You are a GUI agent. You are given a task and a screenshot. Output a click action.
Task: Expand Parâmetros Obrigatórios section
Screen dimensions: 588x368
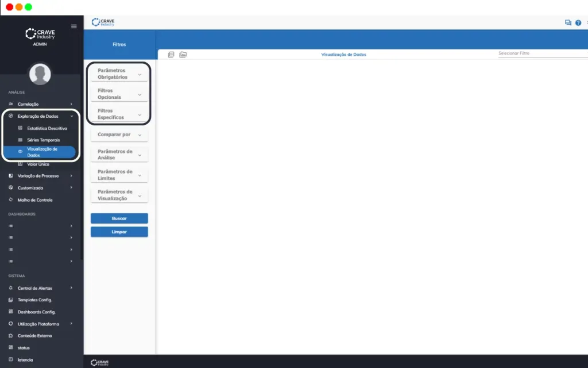click(119, 74)
